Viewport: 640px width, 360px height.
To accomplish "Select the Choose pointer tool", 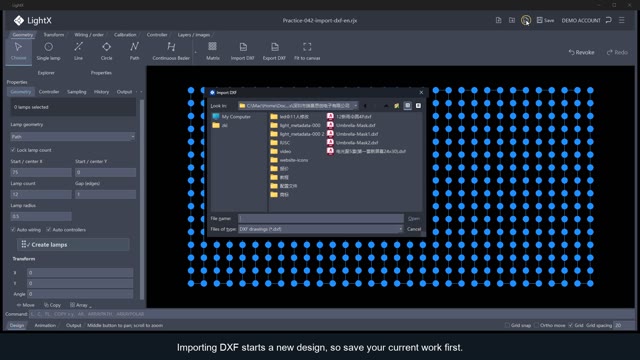I will [18, 51].
